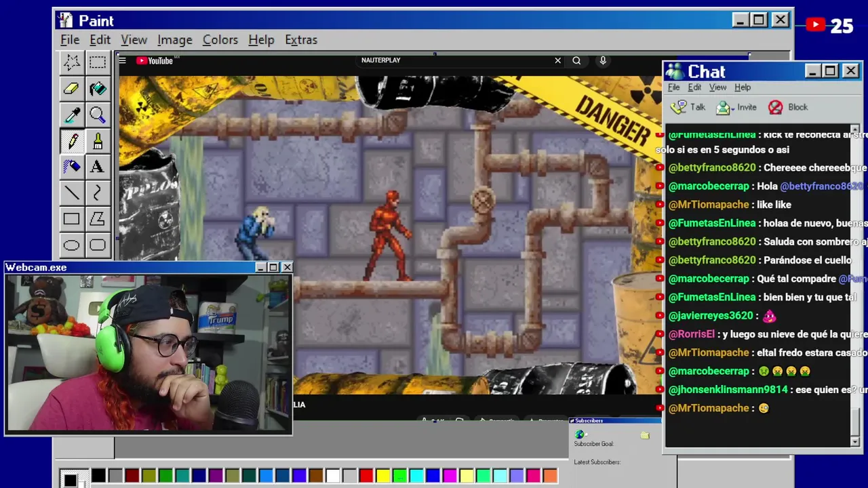868x488 pixels.
Task: Pick the Airbrush spray can tool
Action: 71,167
